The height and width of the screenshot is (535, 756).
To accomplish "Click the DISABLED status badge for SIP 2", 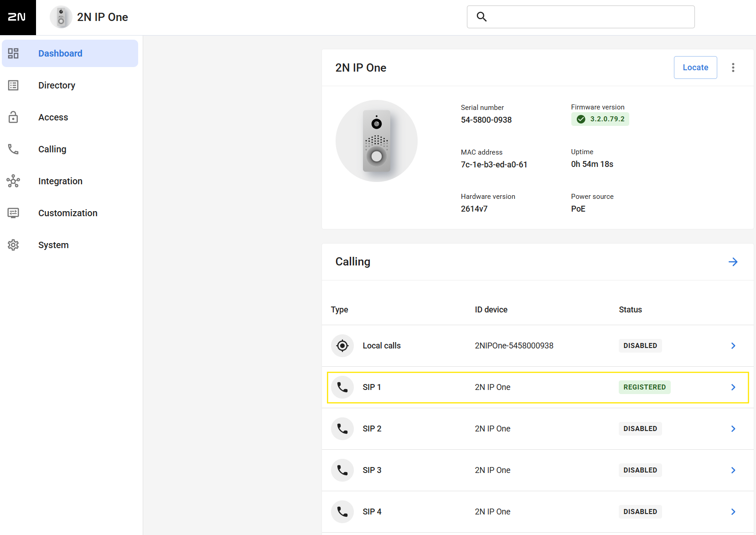I will pyautogui.click(x=640, y=429).
